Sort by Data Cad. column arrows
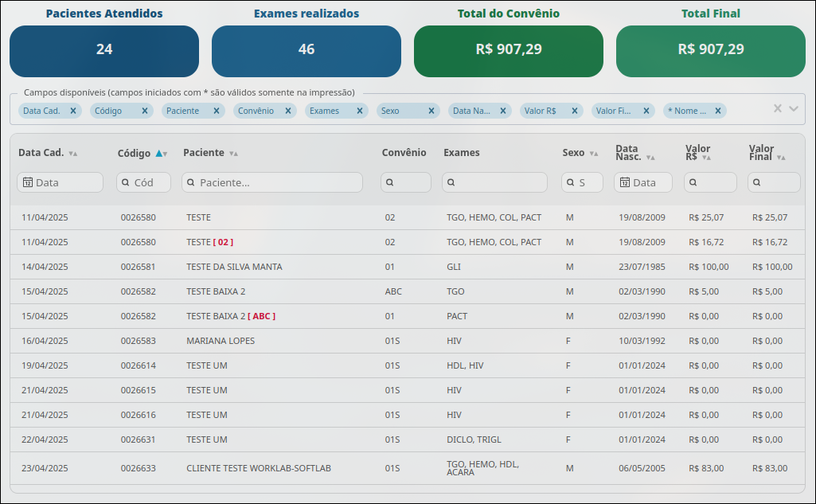Viewport: 816px width, 504px height. pyautogui.click(x=73, y=154)
